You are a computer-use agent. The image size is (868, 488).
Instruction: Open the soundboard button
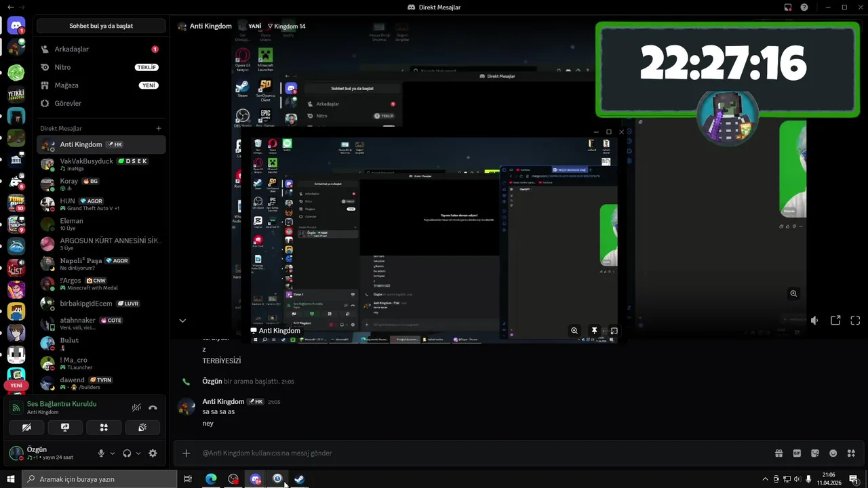[142, 428]
